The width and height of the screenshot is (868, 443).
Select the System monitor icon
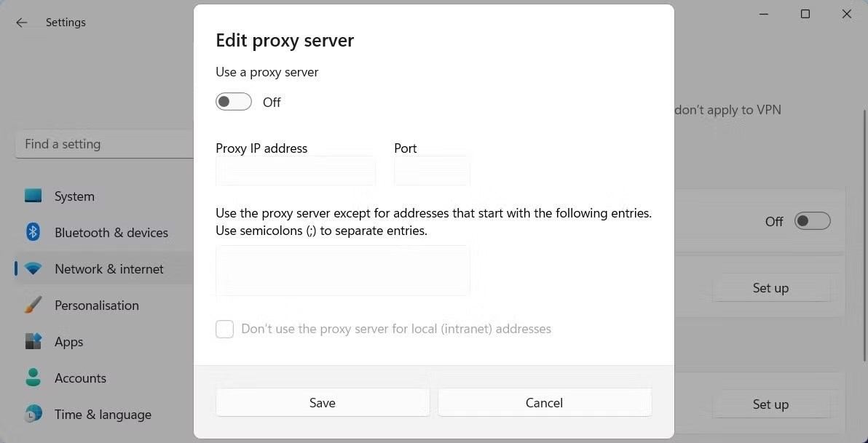click(33, 196)
